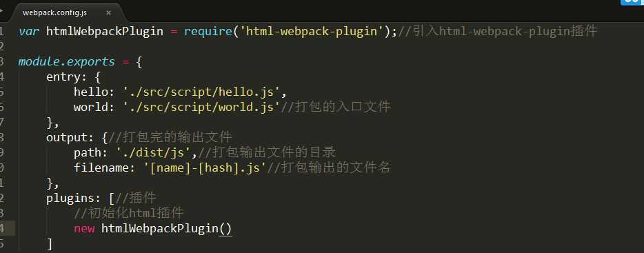Click the blue badge in the top-right corner
Screen dimensions: 644x253
click(x=632, y=2)
